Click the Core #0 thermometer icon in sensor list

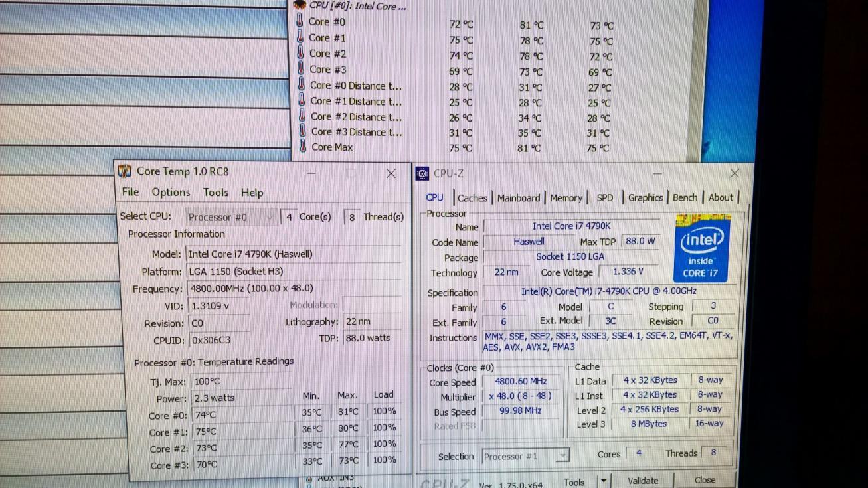300,21
